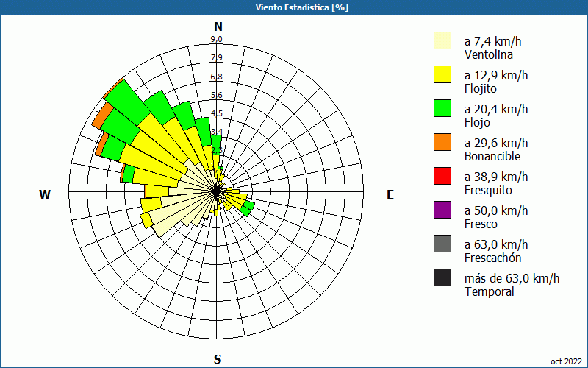Click the W compass label
The image size is (588, 368).
(45, 194)
